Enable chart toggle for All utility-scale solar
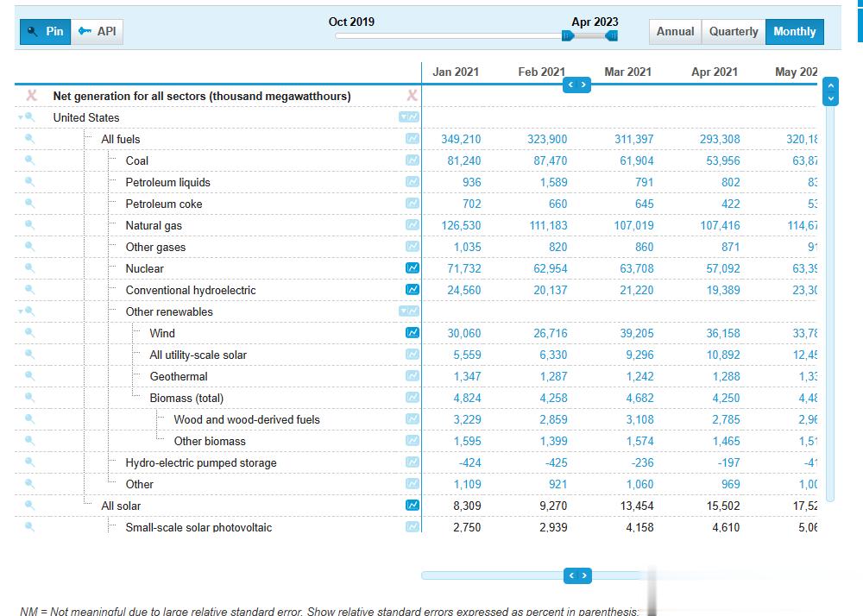 (x=413, y=355)
